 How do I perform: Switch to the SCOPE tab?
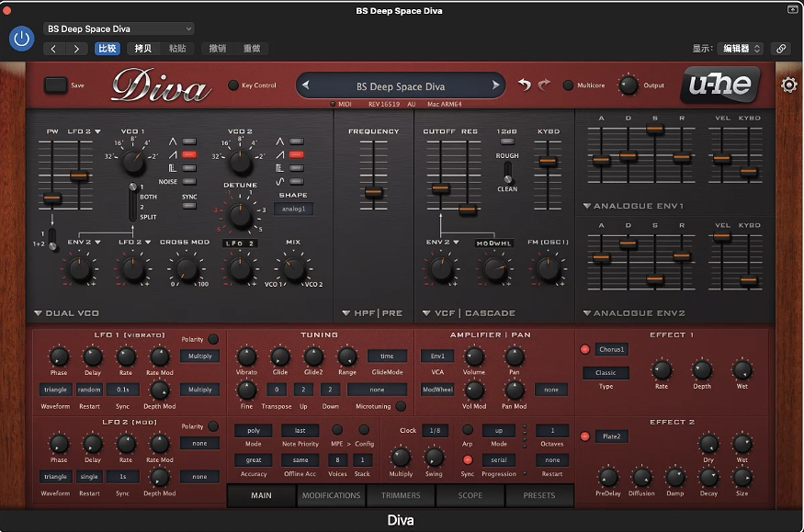[470, 495]
